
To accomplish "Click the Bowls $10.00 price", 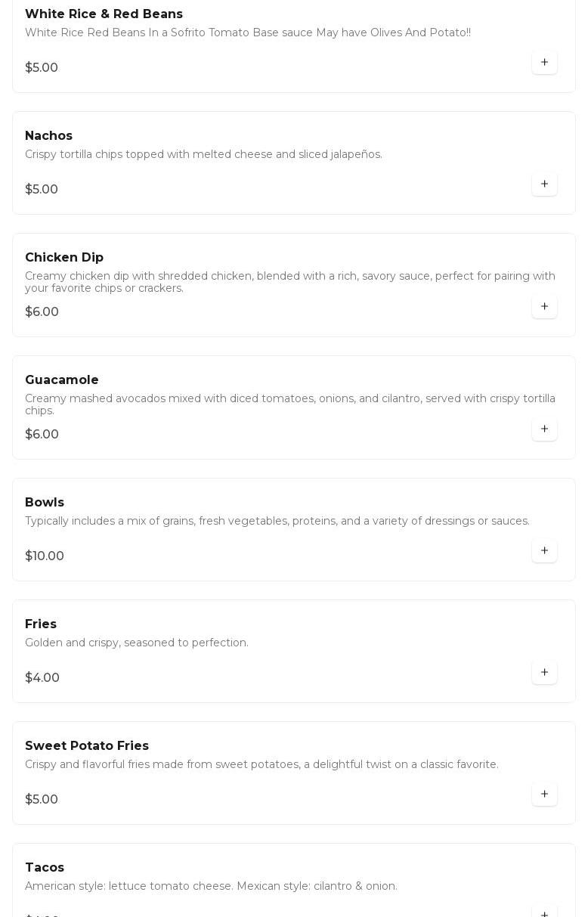I will click(x=45, y=556).
